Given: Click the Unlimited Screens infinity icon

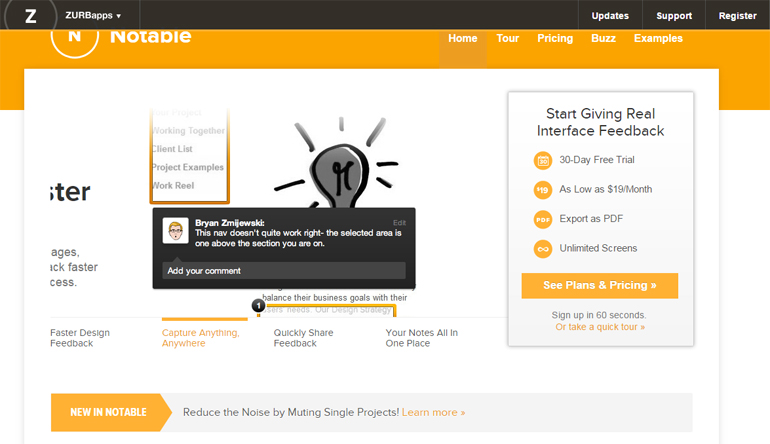Looking at the screenshot, I should click(543, 249).
